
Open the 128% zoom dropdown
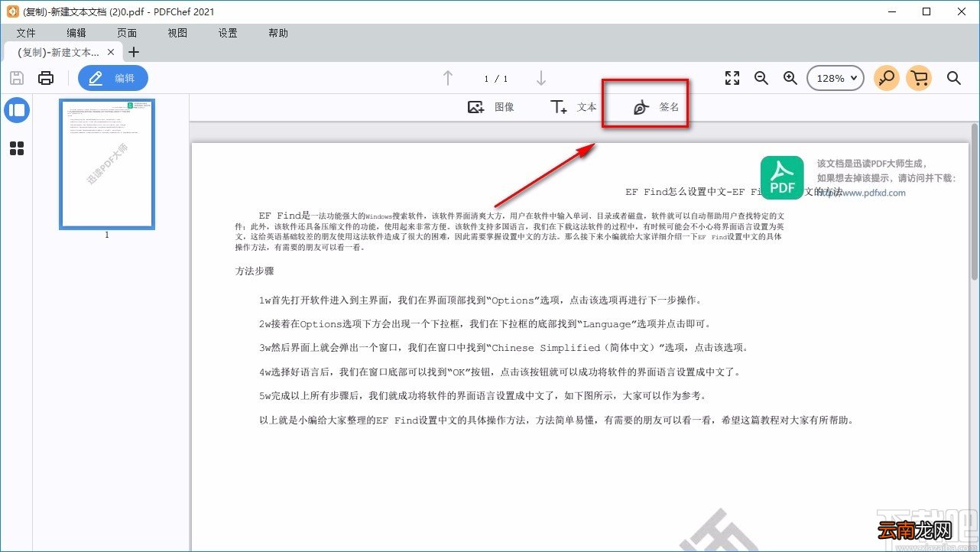(836, 78)
